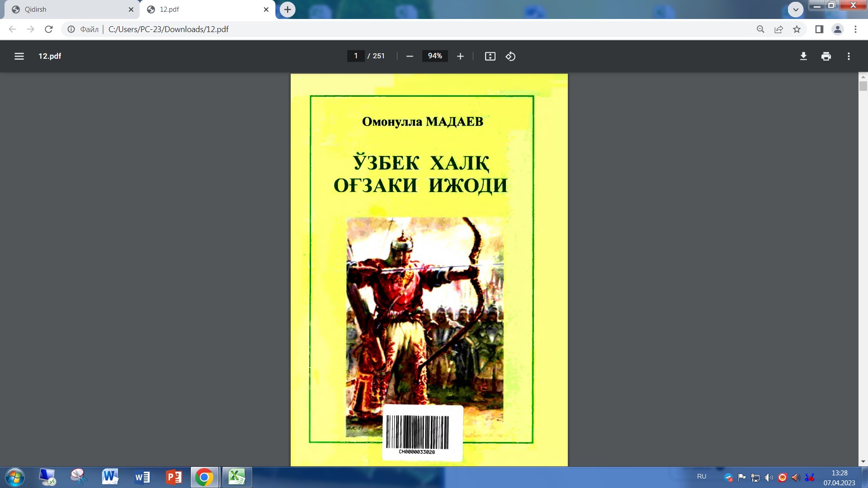Click the scrollbar down arrow

pos(863,462)
